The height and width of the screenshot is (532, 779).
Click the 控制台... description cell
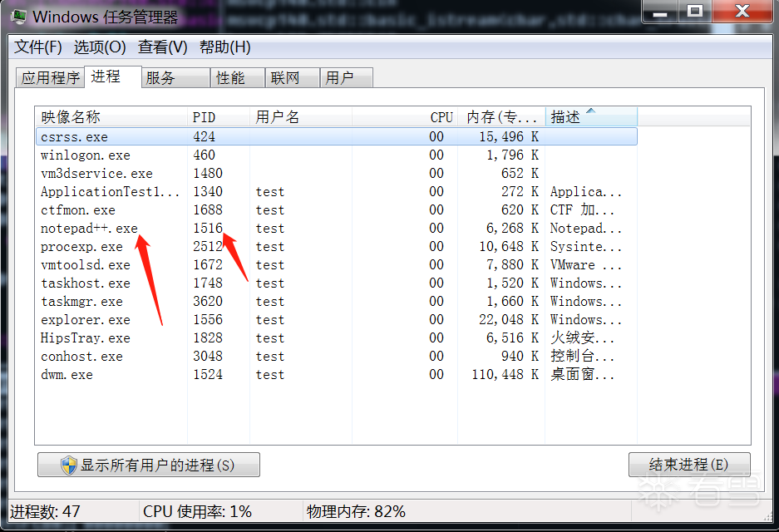coord(582,357)
